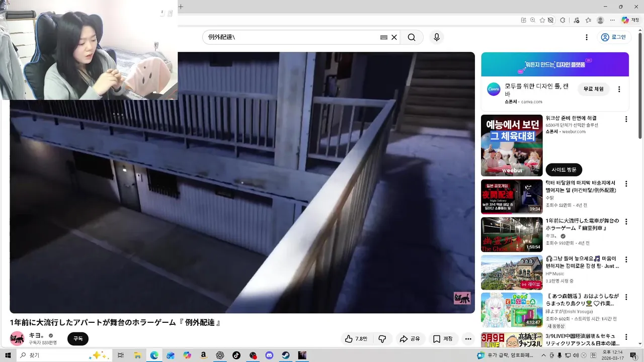Screen dimensions: 644x362
Task: Click the Canva ad banner image
Action: [555, 64]
